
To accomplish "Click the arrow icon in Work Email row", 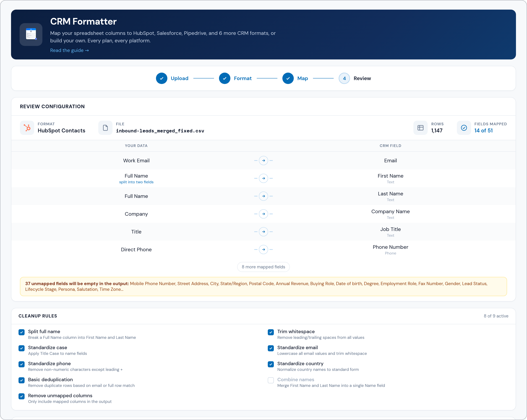I will point(263,161).
